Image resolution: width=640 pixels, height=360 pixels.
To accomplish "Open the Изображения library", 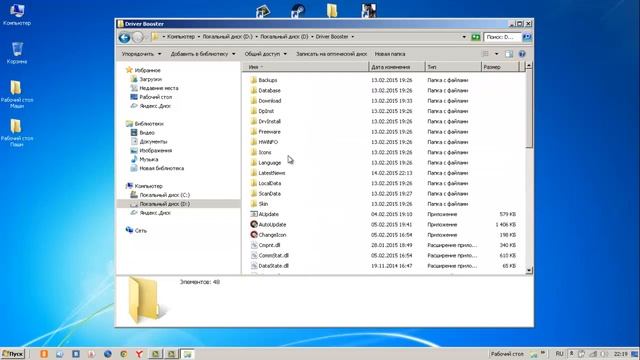I will point(156,151).
